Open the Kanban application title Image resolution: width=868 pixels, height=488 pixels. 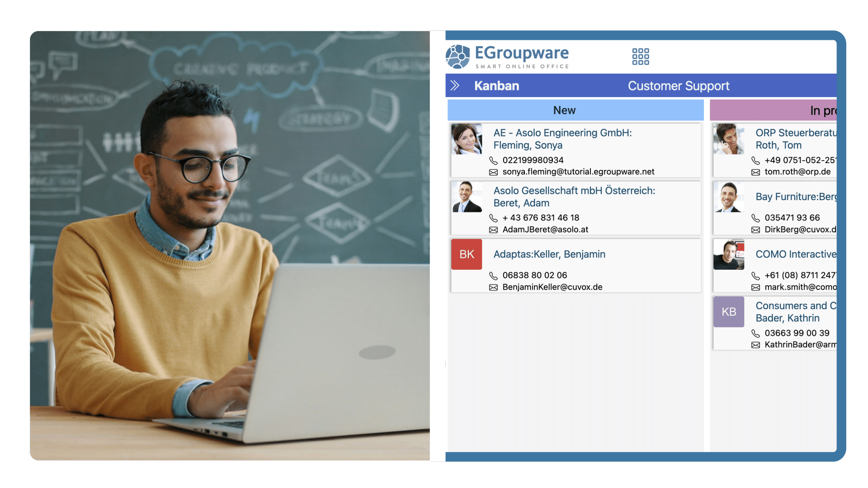coord(496,86)
